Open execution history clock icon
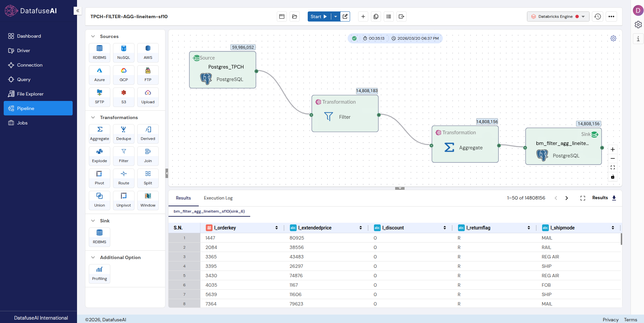644x323 pixels. point(598,16)
